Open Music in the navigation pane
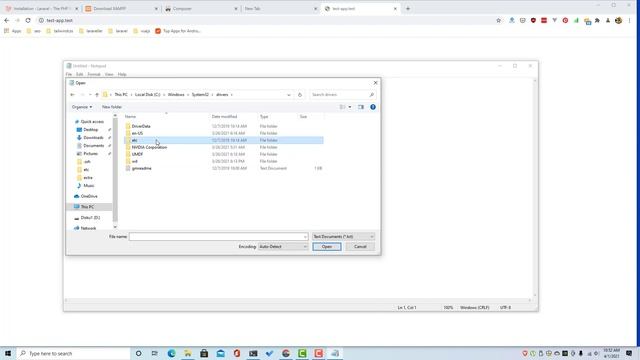Image resolution: width=640 pixels, height=360 pixels. click(89, 186)
